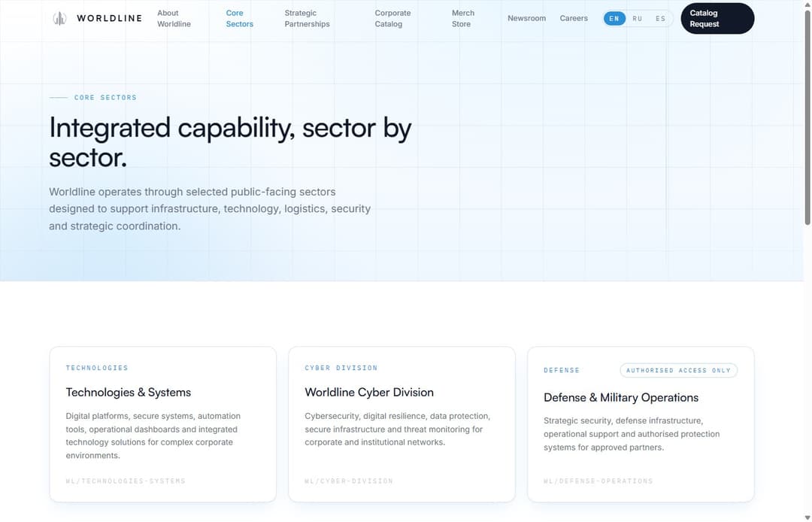Click the WORLDLINE brand wordmark
The height and width of the screenshot is (522, 812).
(109, 19)
